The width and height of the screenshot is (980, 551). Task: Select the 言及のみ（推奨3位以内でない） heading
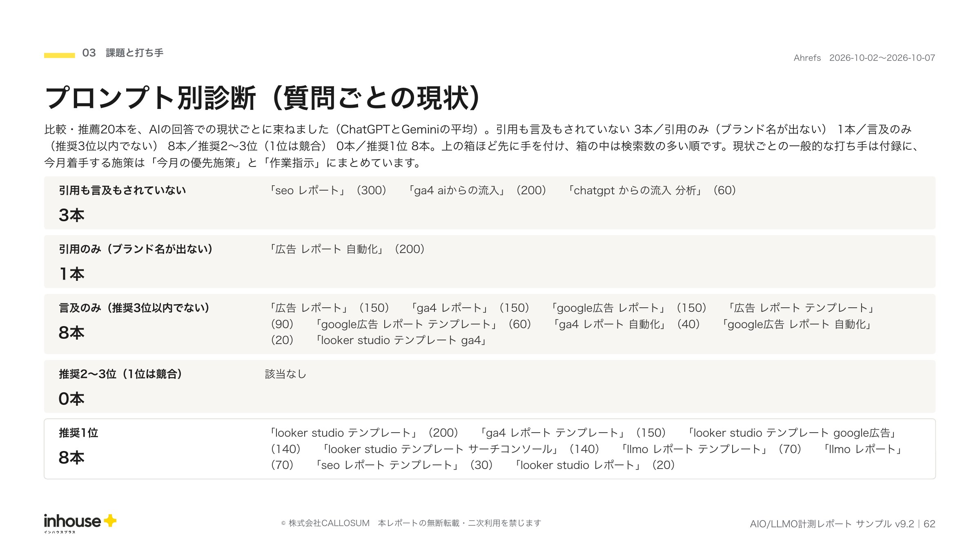coord(134,308)
